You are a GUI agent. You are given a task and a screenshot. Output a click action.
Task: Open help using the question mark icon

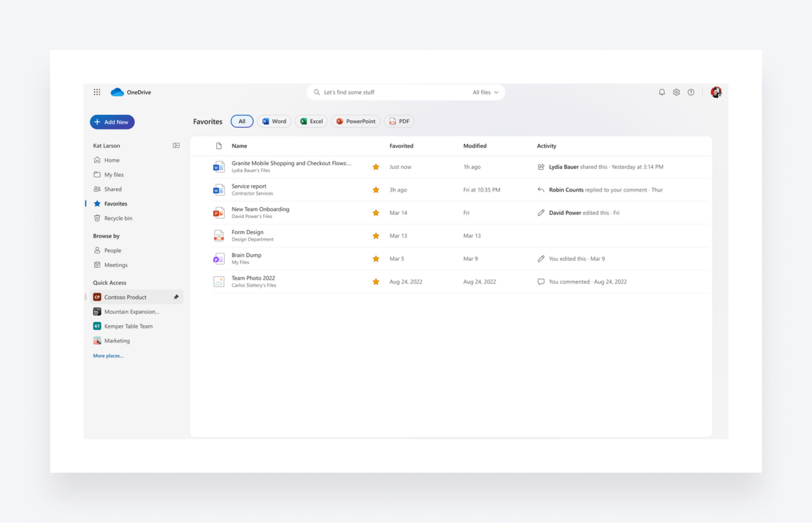[691, 92]
